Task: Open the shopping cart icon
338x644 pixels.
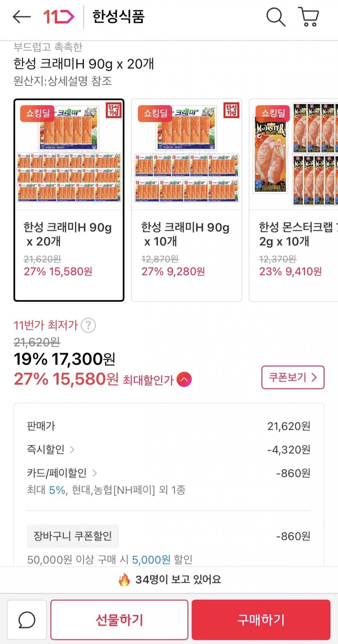Action: click(309, 17)
